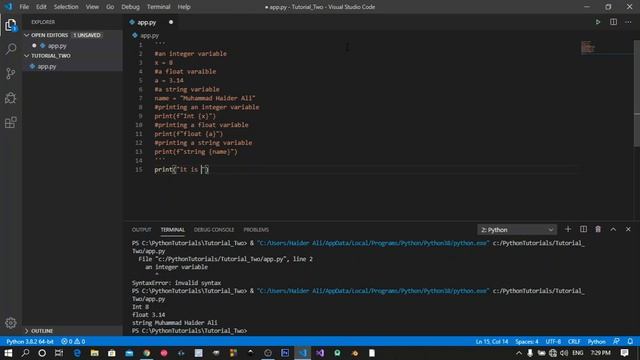The image size is (640, 360).
Task: Open editor More Actions ellipsis
Action: (x=628, y=22)
